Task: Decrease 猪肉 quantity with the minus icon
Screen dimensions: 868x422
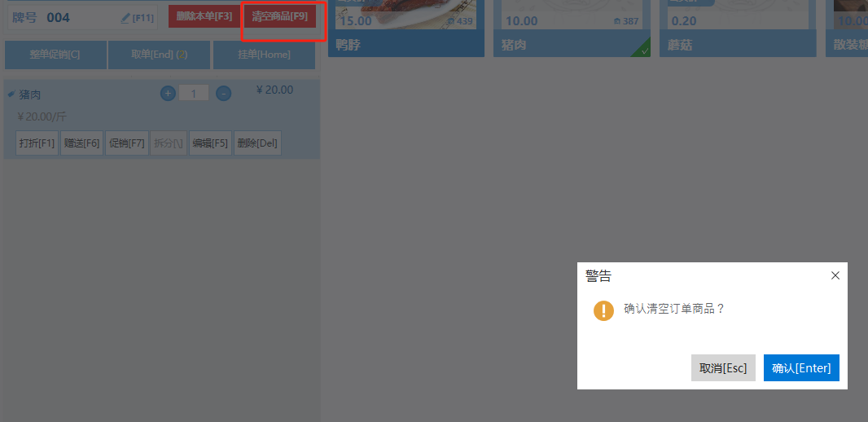Action: [x=223, y=94]
